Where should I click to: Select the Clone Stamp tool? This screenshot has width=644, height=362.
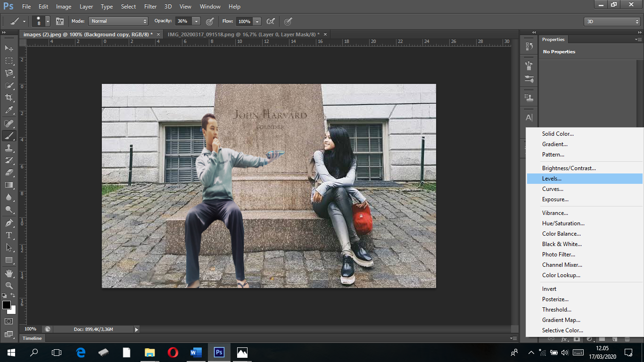(x=9, y=148)
